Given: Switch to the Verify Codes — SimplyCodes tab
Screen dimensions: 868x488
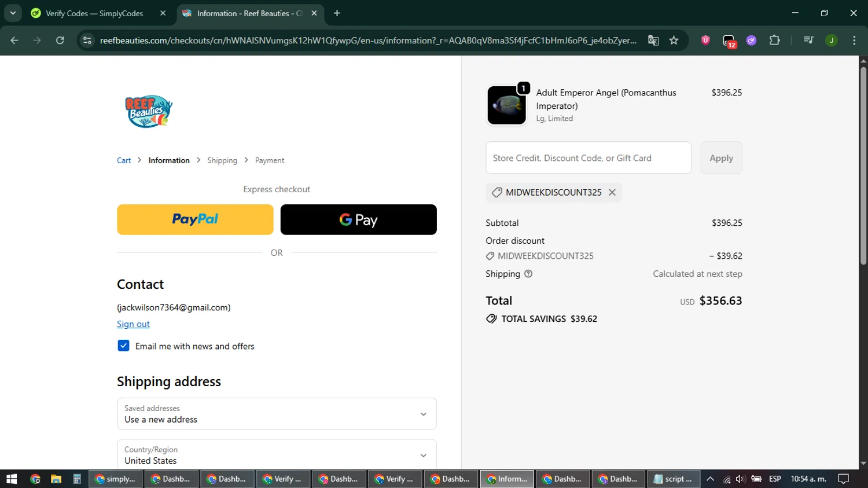Looking at the screenshot, I should tap(94, 13).
